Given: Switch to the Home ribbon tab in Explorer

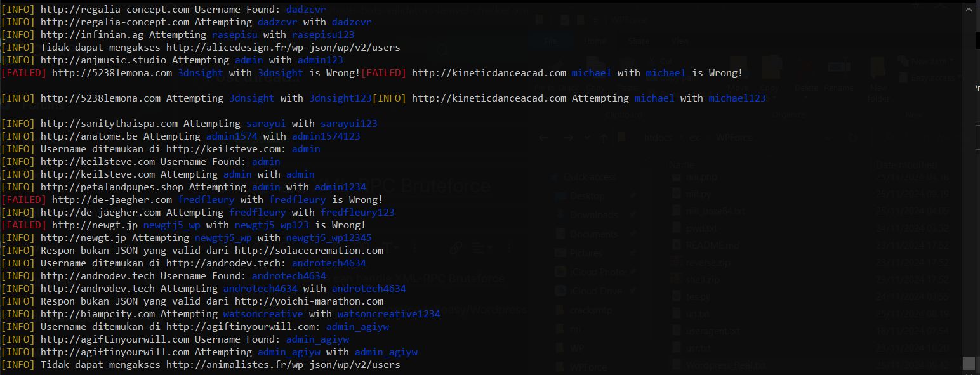Looking at the screenshot, I should pyautogui.click(x=595, y=41).
